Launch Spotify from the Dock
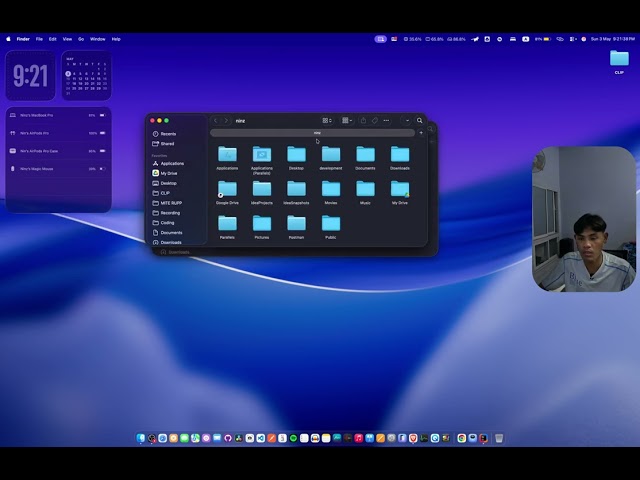640x480 pixels. click(x=293, y=438)
